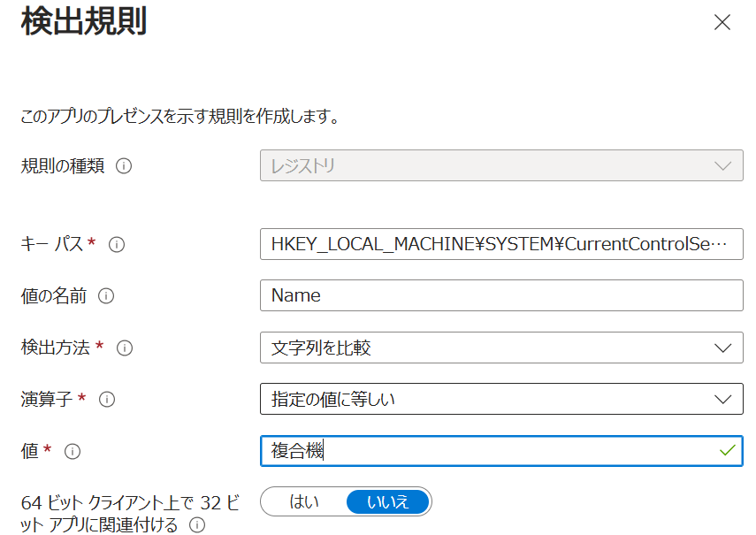The width and height of the screenshot is (756, 535).
Task: Click the 検出規則 heading text
Action: pyautogui.click(x=83, y=21)
